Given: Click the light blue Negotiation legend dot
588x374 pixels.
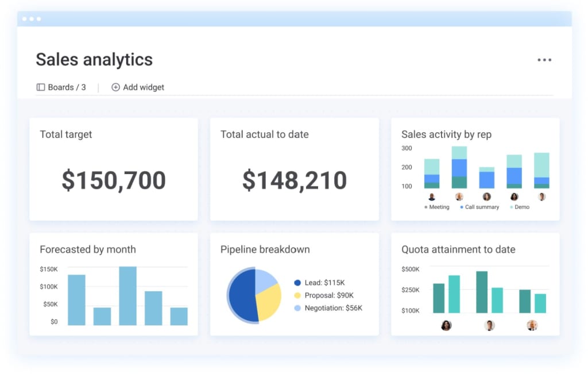Looking at the screenshot, I should [297, 309].
